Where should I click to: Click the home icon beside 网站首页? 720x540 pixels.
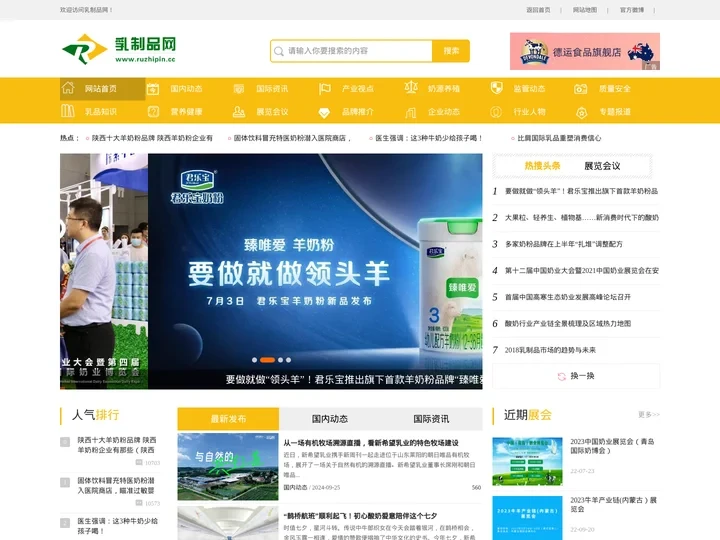(68, 88)
